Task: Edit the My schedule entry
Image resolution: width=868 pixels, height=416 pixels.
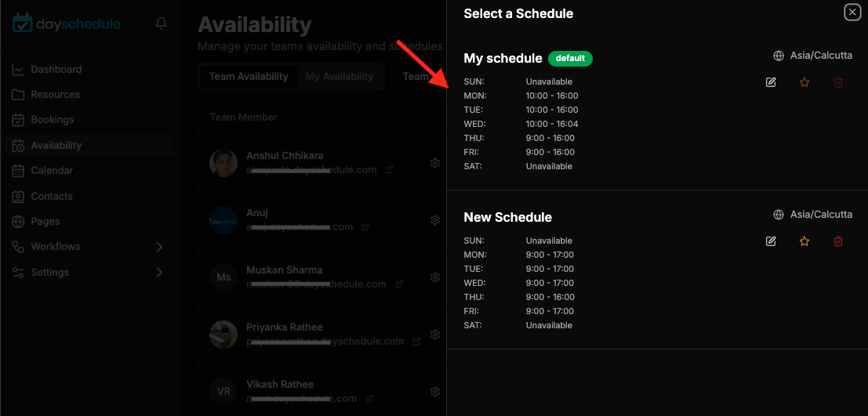Action: click(x=771, y=82)
